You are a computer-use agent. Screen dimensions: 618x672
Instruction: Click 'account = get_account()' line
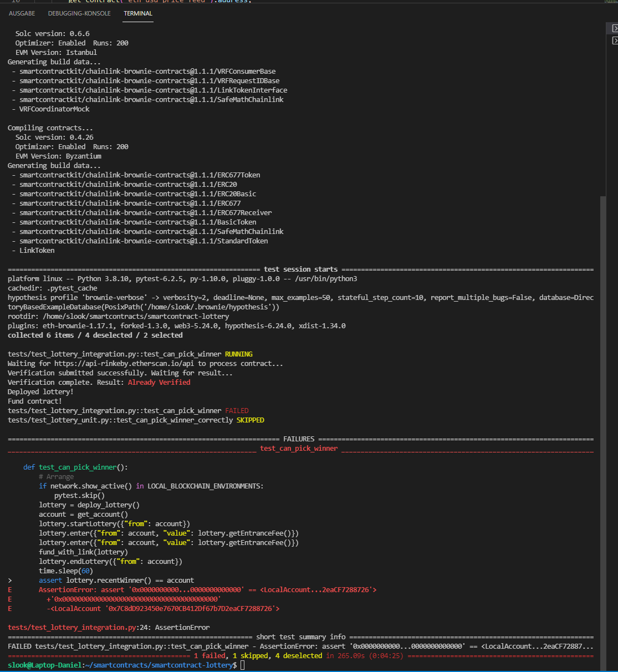[x=83, y=515]
